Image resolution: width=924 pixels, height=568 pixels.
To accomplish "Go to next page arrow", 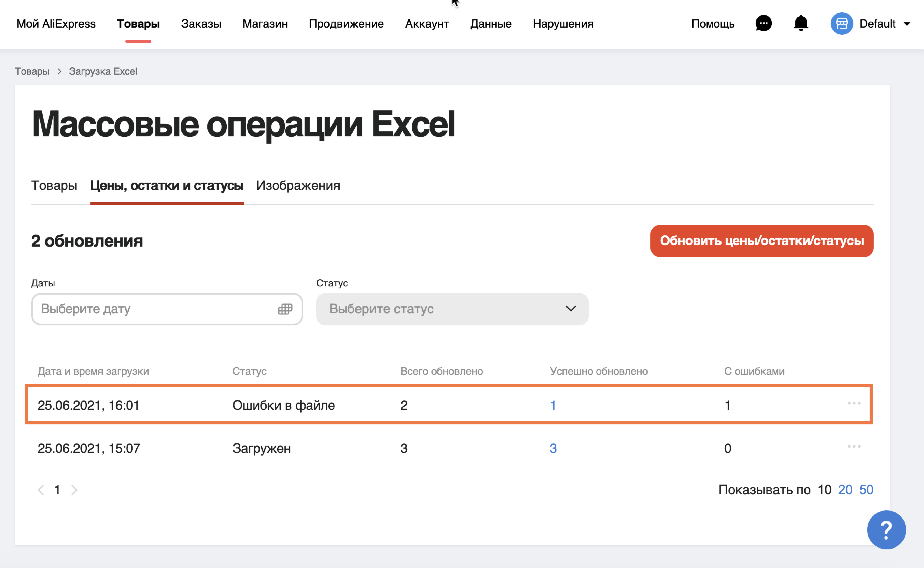I will coord(74,490).
